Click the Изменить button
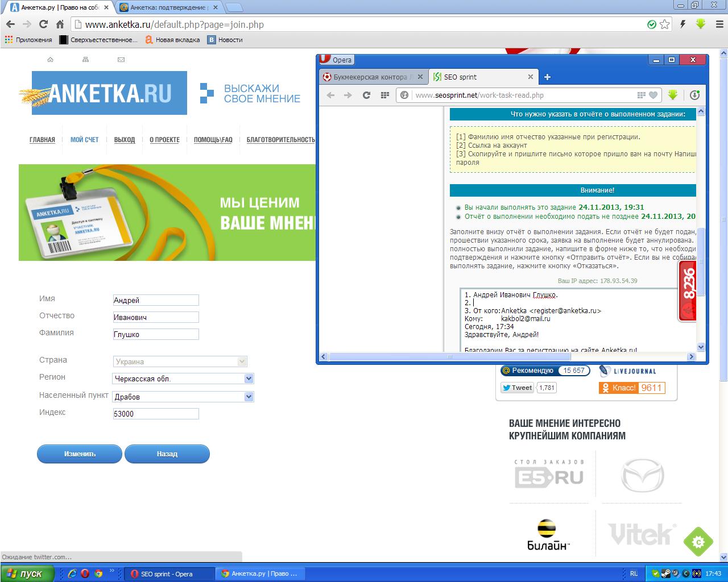 coord(80,454)
